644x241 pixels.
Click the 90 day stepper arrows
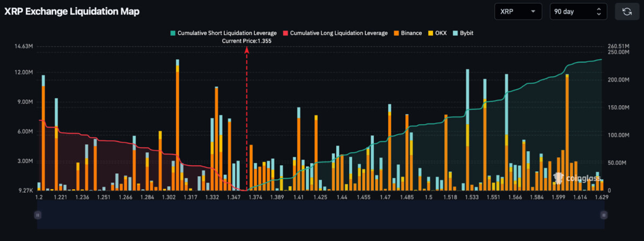click(599, 11)
